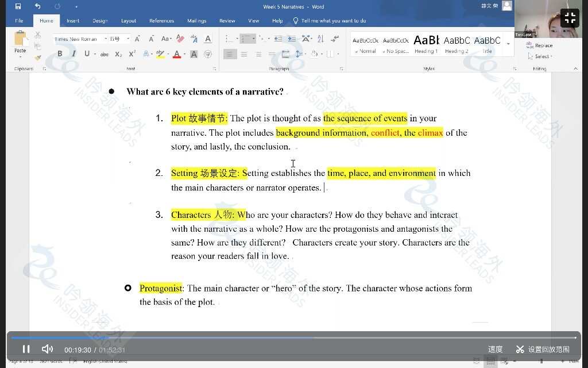
Task: Toggle Bold formatting in the ribbon
Action: (x=60, y=54)
